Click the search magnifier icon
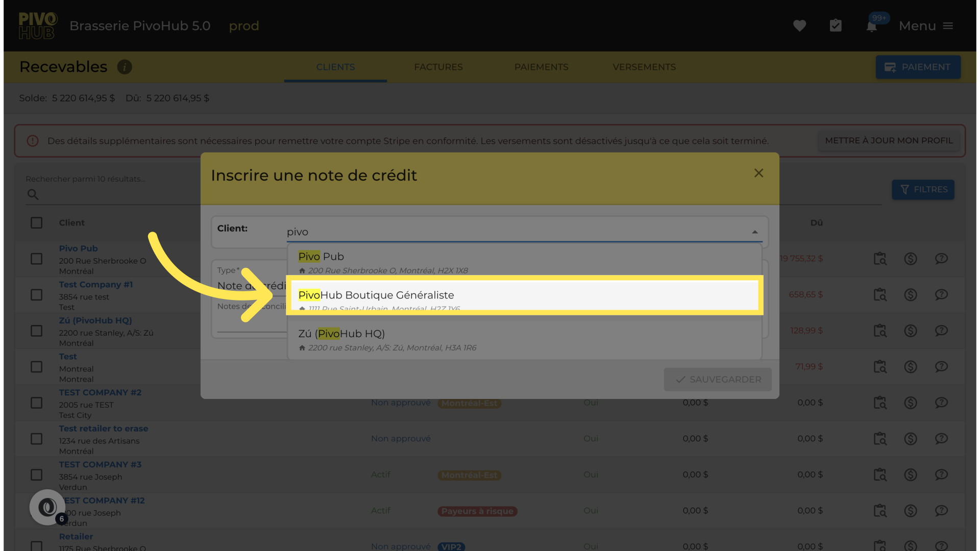 [33, 194]
